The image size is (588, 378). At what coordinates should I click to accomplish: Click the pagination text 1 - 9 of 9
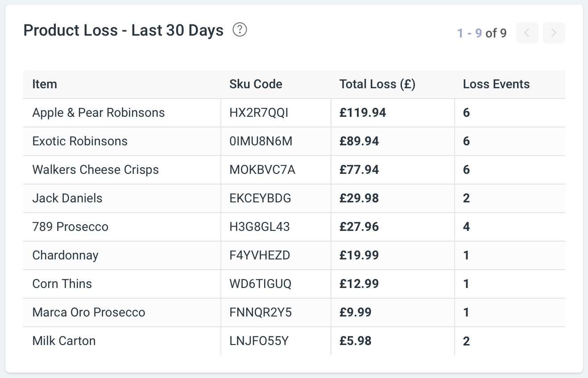coord(482,33)
